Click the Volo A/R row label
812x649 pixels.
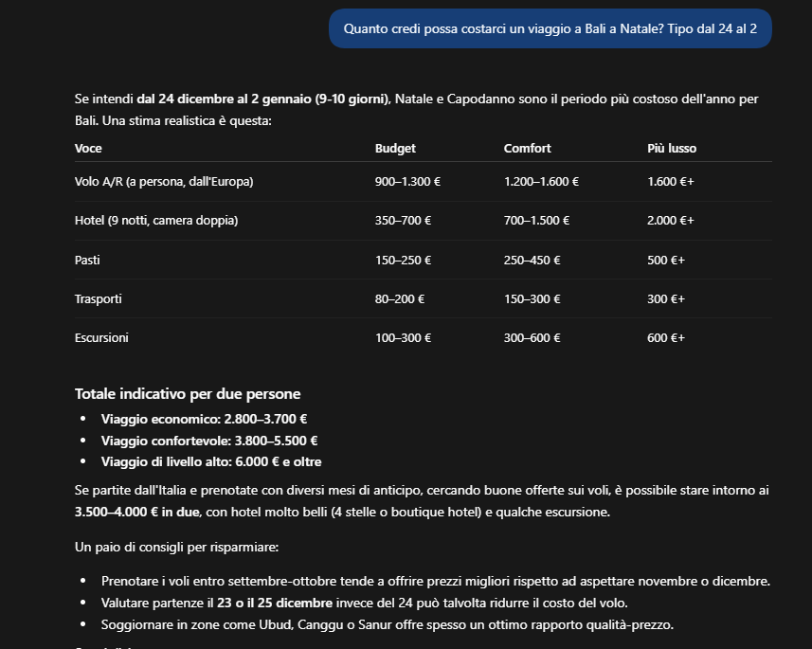164,182
